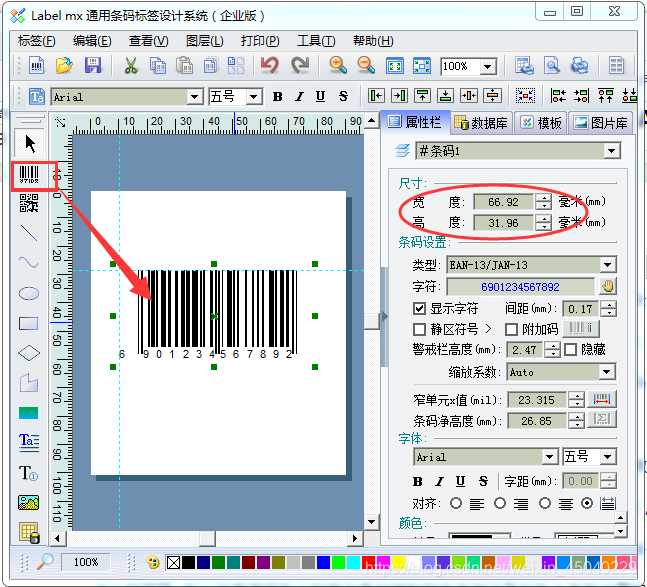Pick the red color swatch
The height and width of the screenshot is (587, 647).
click(x=368, y=562)
